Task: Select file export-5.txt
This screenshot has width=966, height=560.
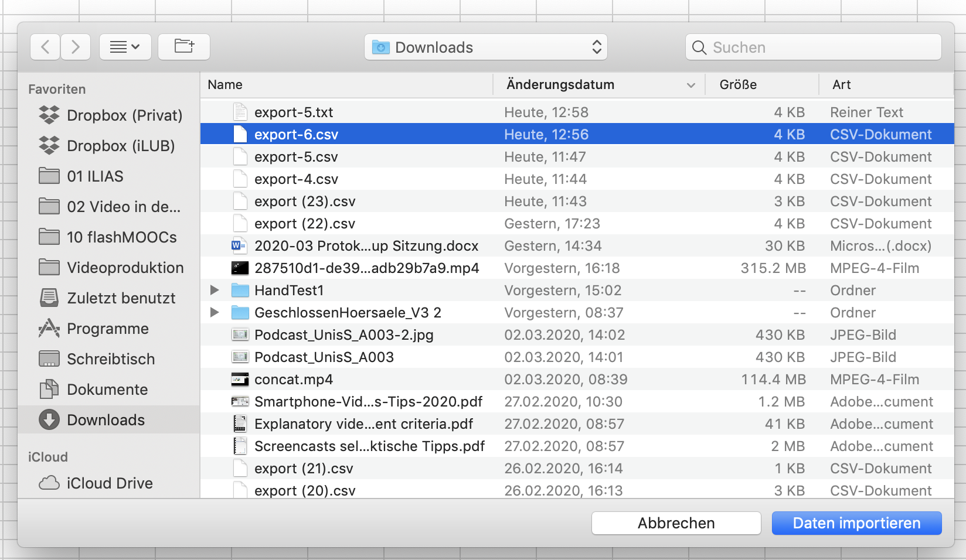Action: (x=577, y=112)
